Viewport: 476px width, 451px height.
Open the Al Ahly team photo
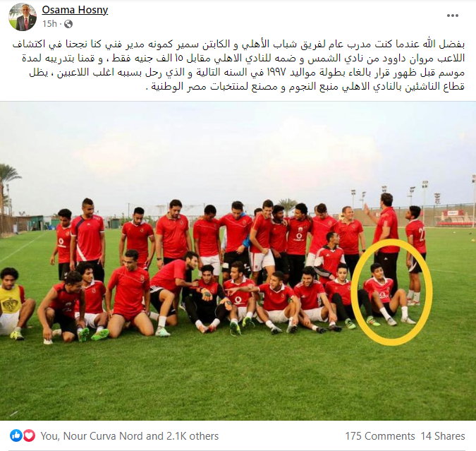pyautogui.click(x=238, y=261)
